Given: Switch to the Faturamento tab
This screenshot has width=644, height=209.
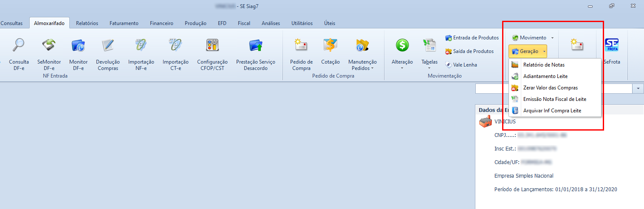Looking at the screenshot, I should click(x=124, y=23).
